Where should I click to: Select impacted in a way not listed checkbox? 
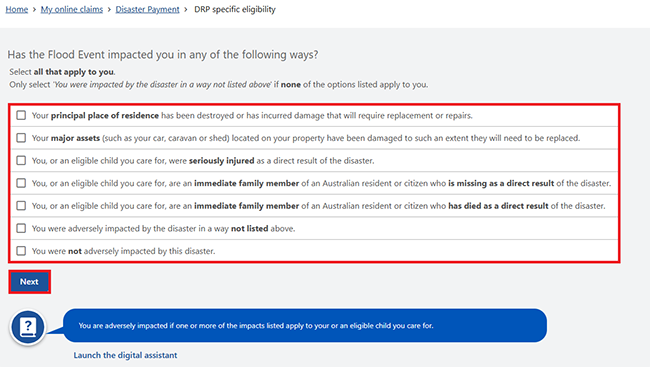(21, 228)
